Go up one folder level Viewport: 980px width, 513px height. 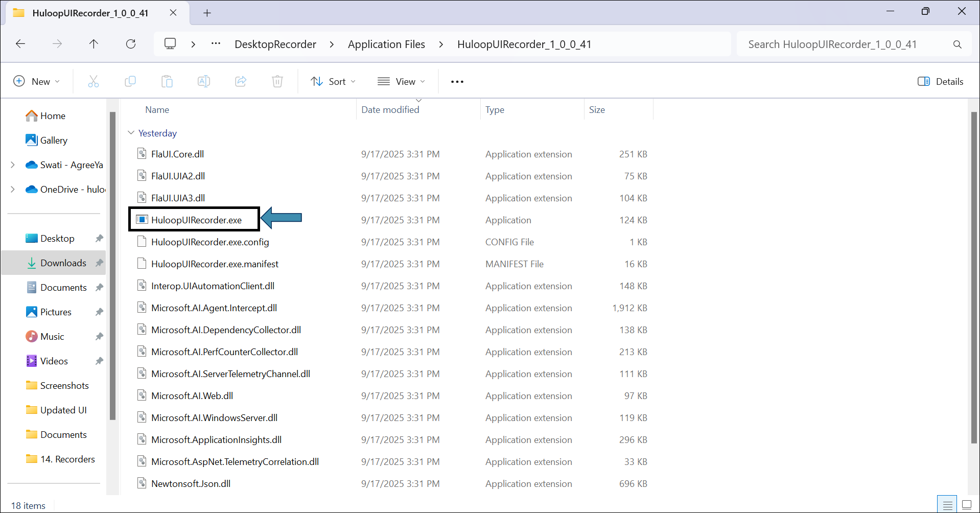[x=94, y=44]
